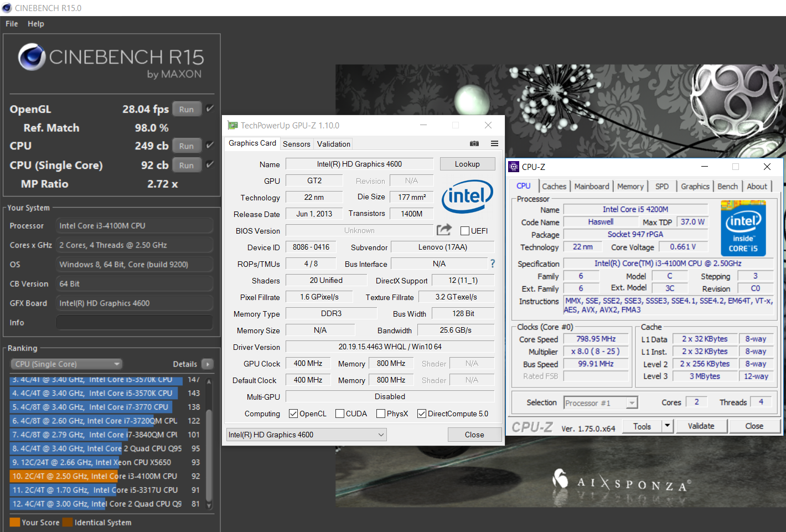786x532 pixels.
Task: Switch to the CPU-Z Mainboard tab
Action: coord(592,187)
